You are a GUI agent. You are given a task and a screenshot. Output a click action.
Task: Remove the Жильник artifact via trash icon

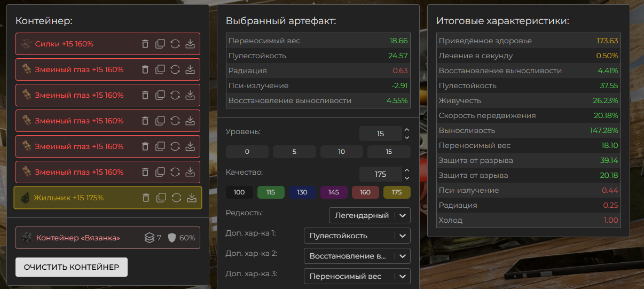(x=146, y=198)
